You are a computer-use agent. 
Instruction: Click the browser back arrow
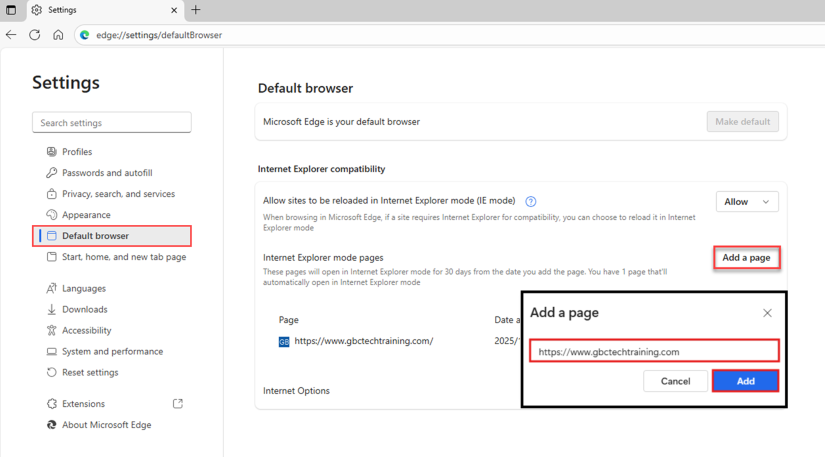(x=11, y=35)
